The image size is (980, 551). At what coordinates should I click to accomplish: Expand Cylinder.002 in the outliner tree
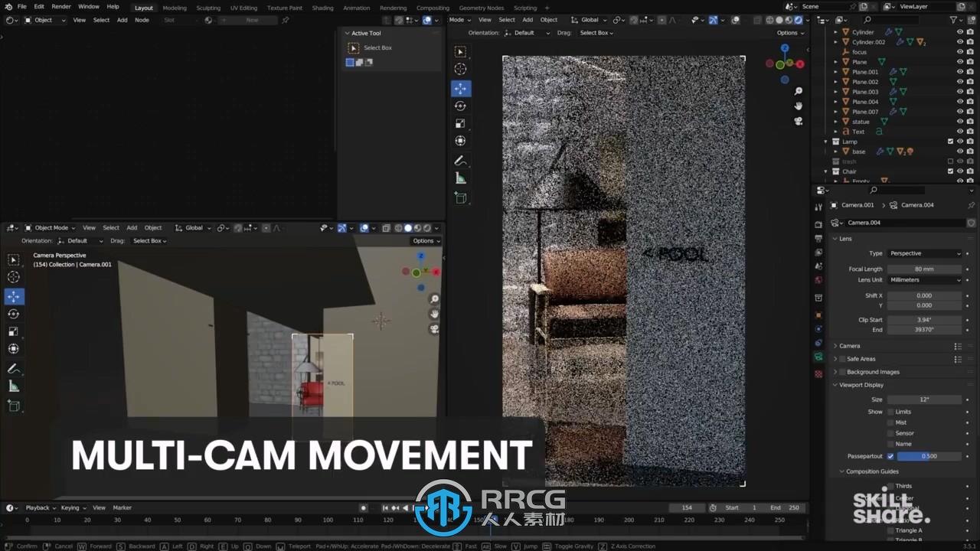[x=835, y=42]
